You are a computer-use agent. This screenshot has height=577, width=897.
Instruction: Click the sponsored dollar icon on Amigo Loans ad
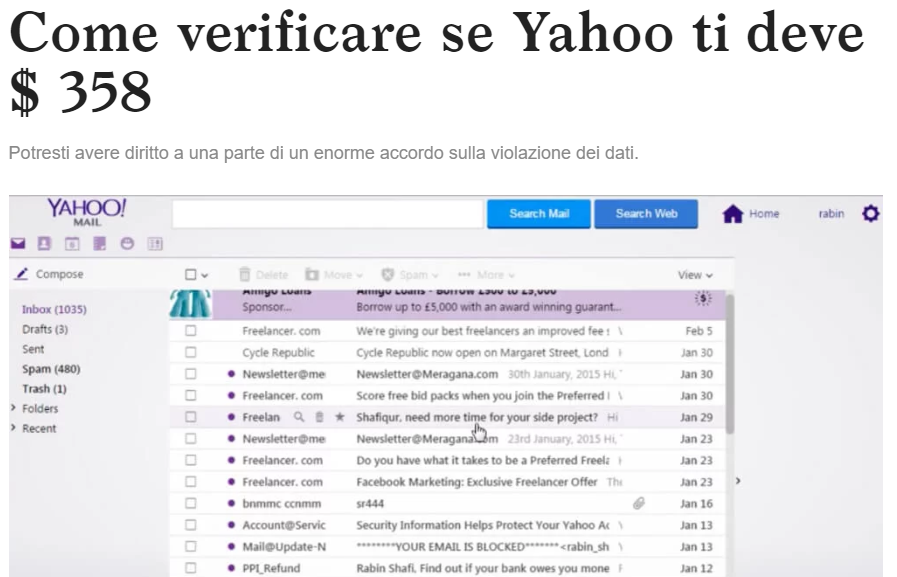click(x=703, y=299)
